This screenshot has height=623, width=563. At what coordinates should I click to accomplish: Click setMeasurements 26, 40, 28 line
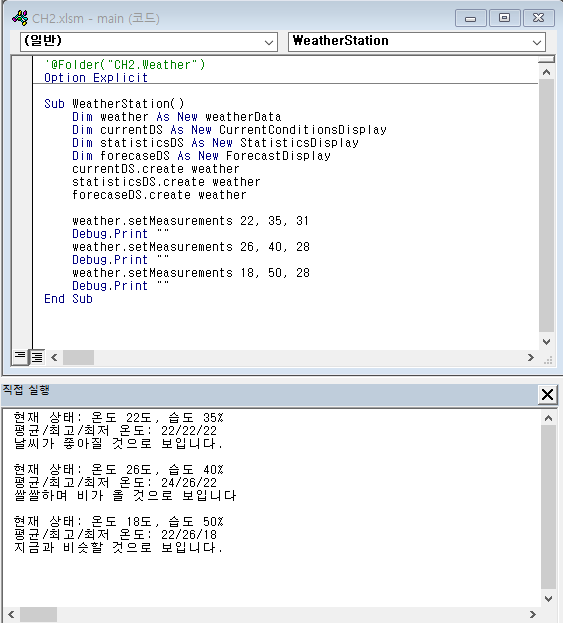click(x=191, y=247)
